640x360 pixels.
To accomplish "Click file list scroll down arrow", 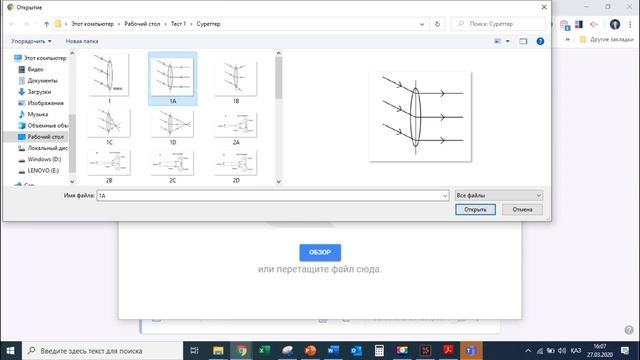I will [x=279, y=182].
